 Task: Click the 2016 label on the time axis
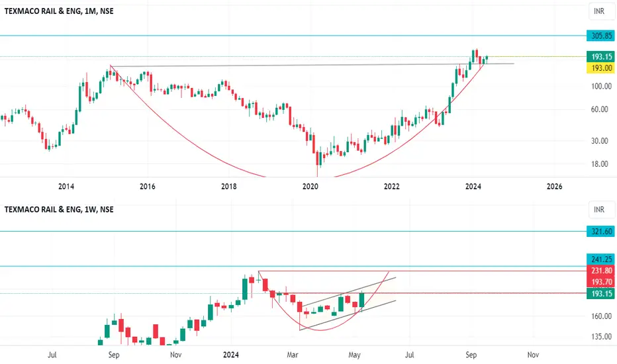coord(148,187)
